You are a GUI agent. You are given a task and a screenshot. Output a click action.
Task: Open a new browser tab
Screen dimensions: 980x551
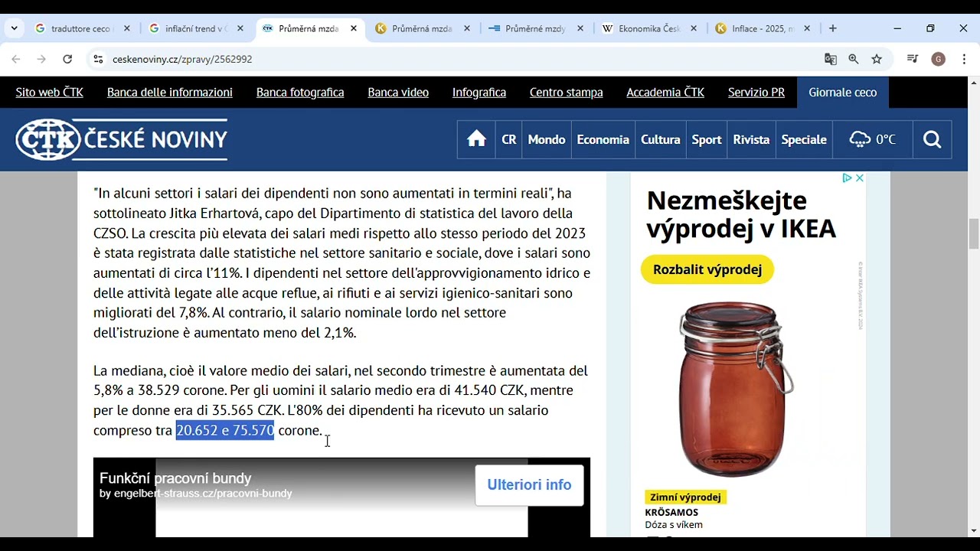coord(833,28)
